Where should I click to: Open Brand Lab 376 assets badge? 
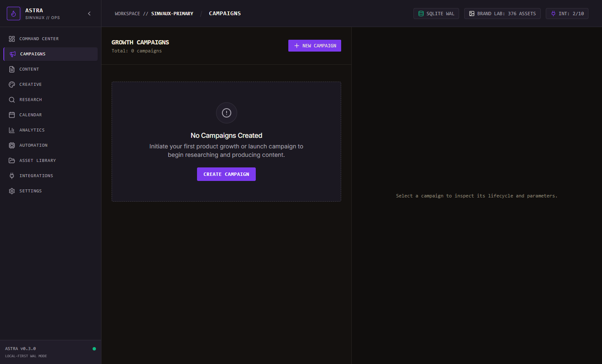click(502, 14)
